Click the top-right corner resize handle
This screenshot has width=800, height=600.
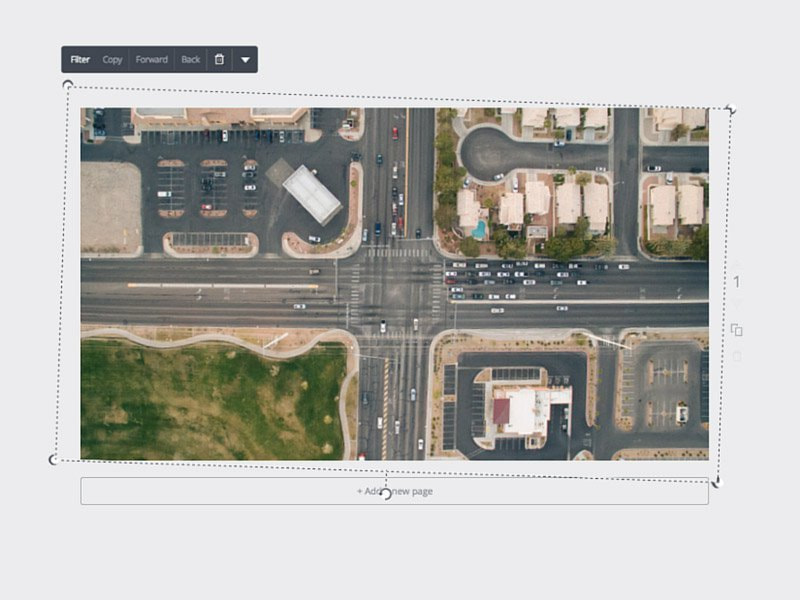point(731,108)
